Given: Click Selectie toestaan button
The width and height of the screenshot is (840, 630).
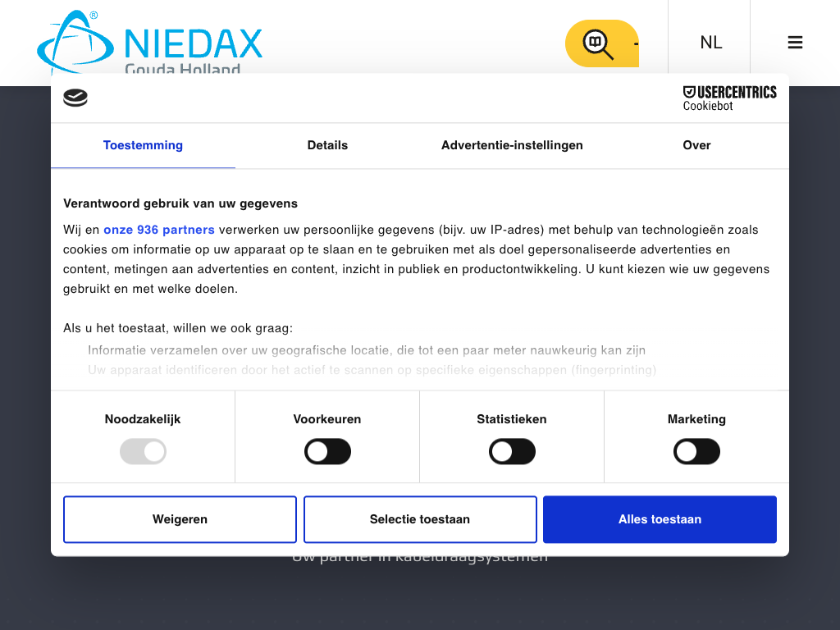Looking at the screenshot, I should [x=420, y=519].
